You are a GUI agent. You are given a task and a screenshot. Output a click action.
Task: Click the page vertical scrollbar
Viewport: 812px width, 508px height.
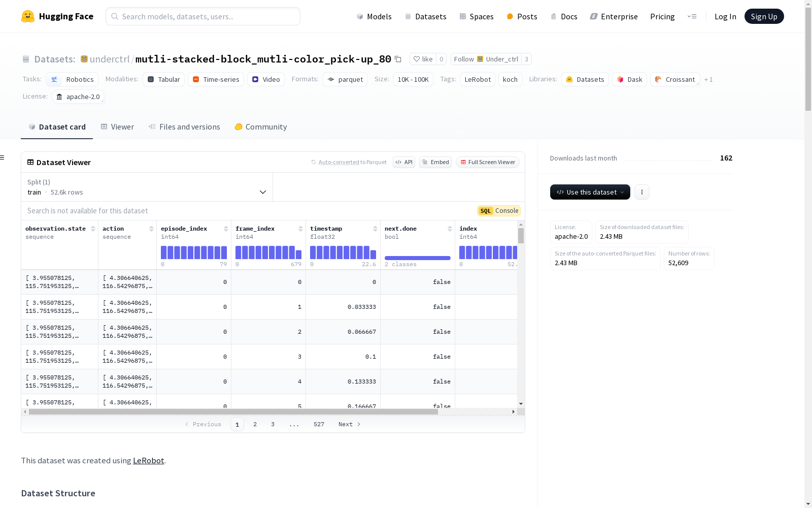[808, 58]
